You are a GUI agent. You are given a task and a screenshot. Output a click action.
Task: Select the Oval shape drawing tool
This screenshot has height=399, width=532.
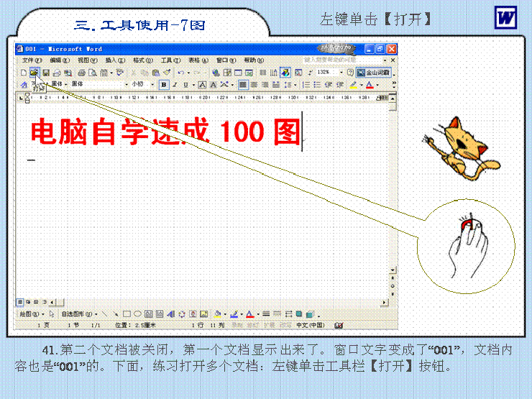coord(137,314)
